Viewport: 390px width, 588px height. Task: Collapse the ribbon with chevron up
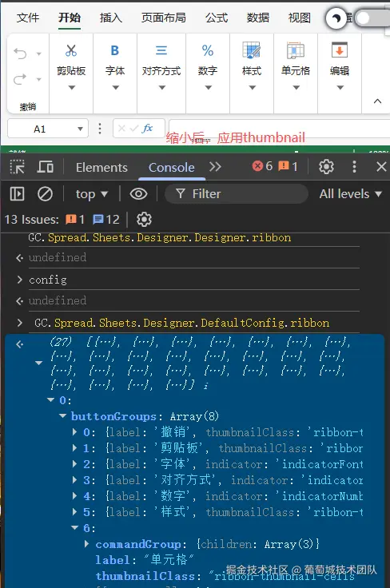[378, 101]
